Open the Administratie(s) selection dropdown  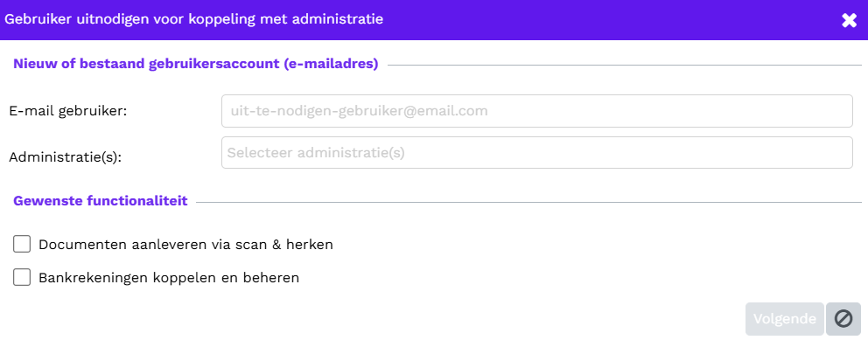(x=537, y=153)
